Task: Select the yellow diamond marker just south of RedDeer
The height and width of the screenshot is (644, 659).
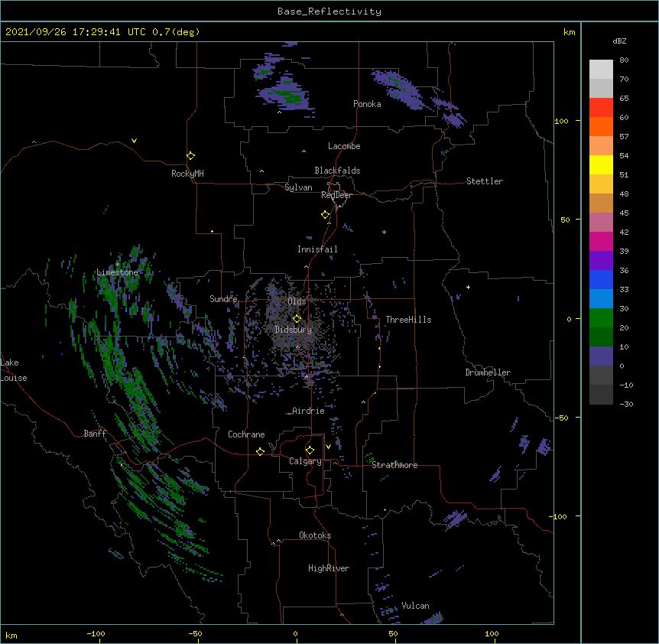Action: tap(326, 215)
